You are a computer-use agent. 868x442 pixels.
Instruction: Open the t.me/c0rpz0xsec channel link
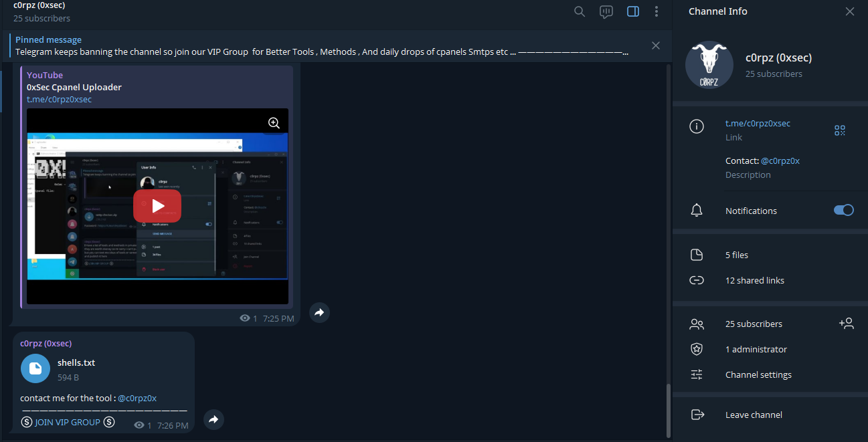(x=757, y=123)
